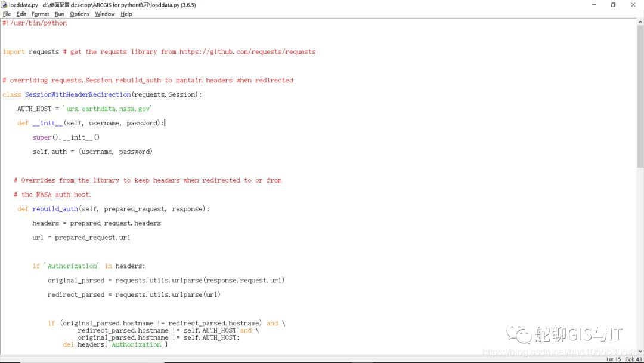The width and height of the screenshot is (644, 363).
Task: Click the 'def __init__' line
Action: click(91, 124)
